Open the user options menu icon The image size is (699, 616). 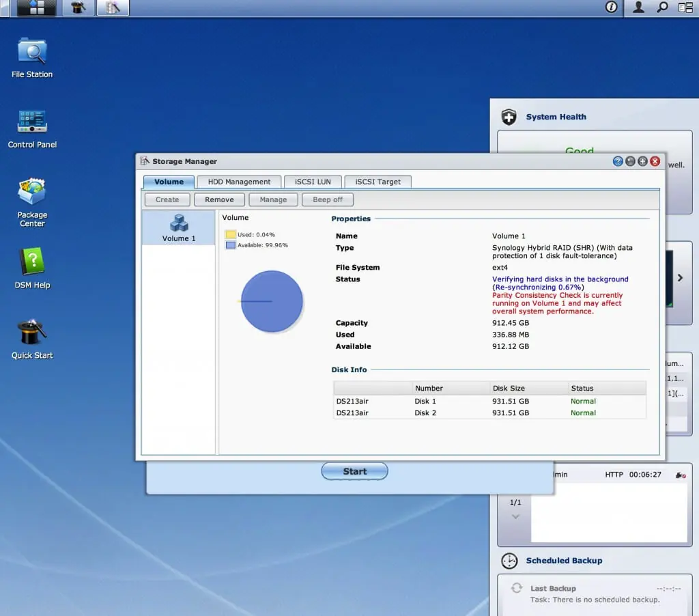[639, 8]
